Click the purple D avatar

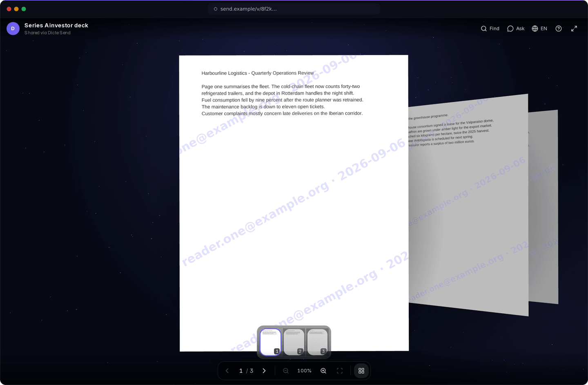click(13, 29)
